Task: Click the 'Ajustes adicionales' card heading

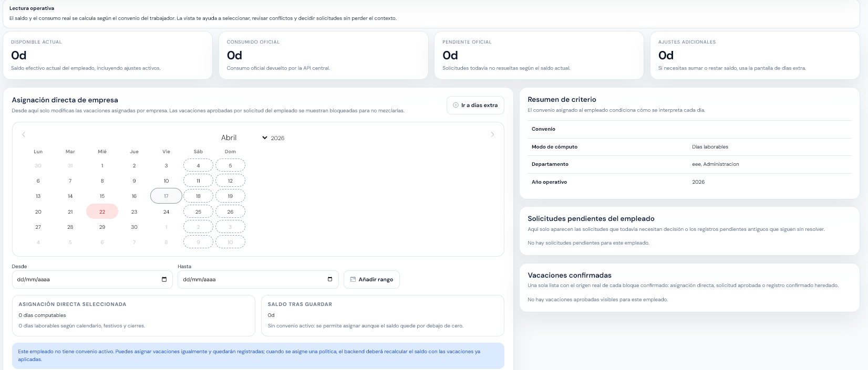Action: tap(687, 42)
